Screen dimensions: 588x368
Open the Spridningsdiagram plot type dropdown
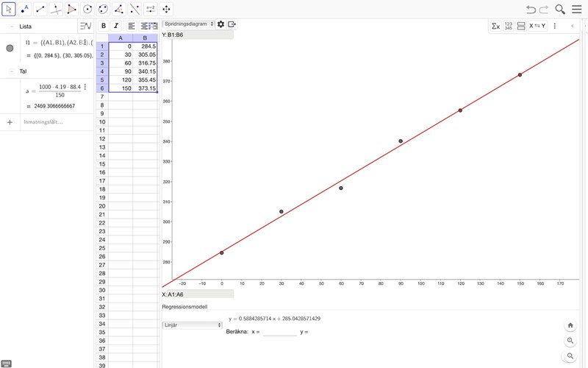click(x=189, y=24)
